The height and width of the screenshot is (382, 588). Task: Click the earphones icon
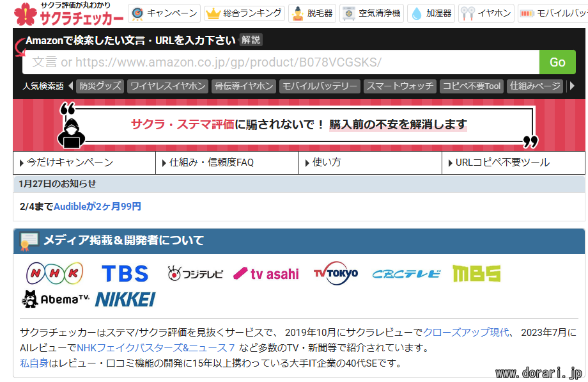(x=468, y=13)
